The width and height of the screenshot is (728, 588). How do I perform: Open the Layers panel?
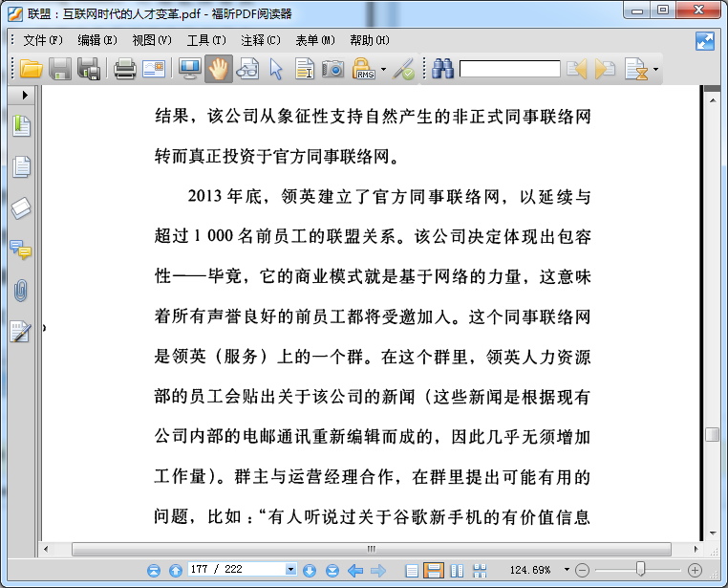[21, 208]
